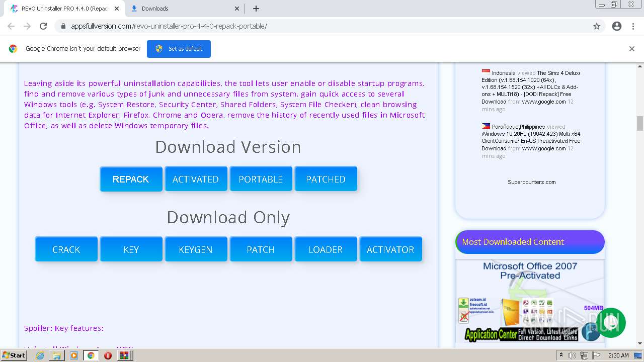Click the KEYGEN download button
This screenshot has width=644, height=362.
(196, 249)
